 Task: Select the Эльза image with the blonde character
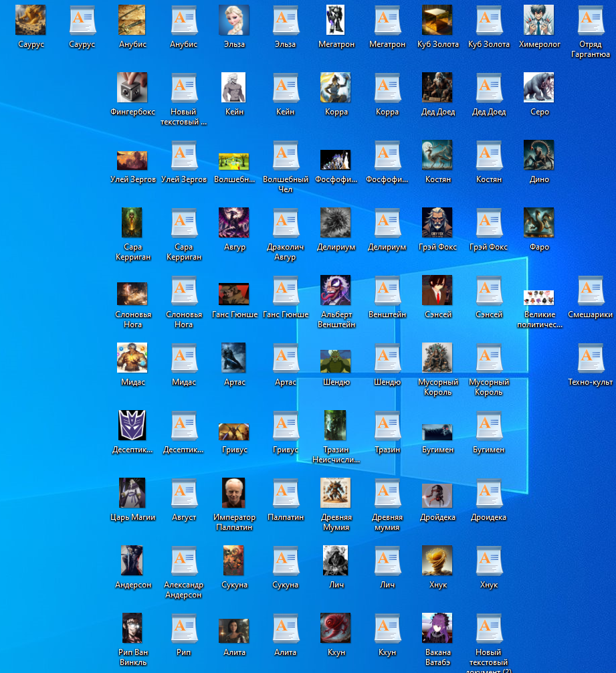pyautogui.click(x=234, y=20)
